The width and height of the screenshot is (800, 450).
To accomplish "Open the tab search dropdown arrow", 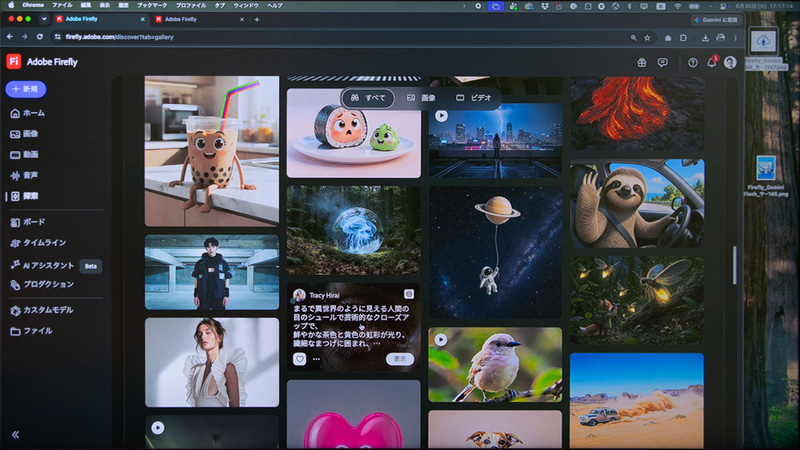I will click(44, 19).
